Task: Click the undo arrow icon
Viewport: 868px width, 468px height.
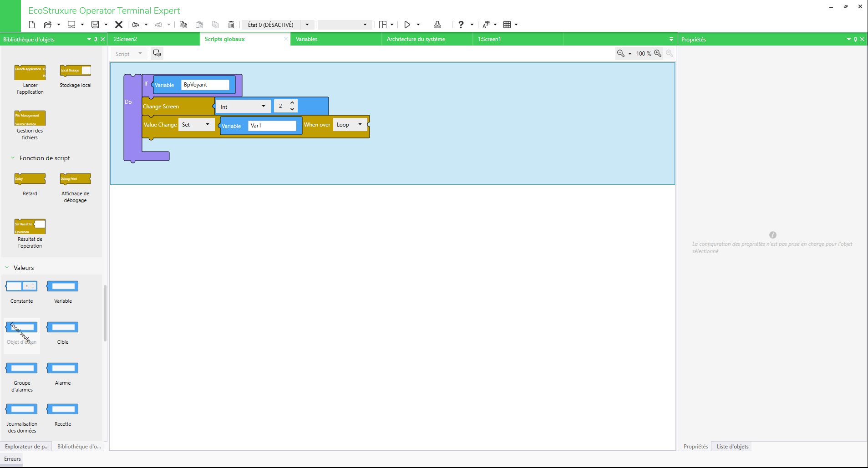Action: [136, 25]
